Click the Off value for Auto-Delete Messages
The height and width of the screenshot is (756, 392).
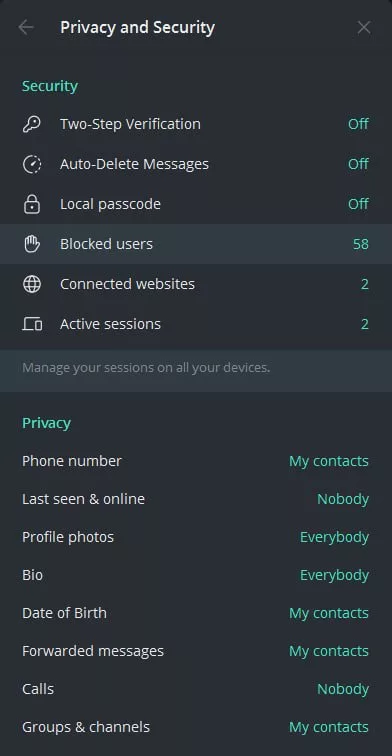(358, 164)
